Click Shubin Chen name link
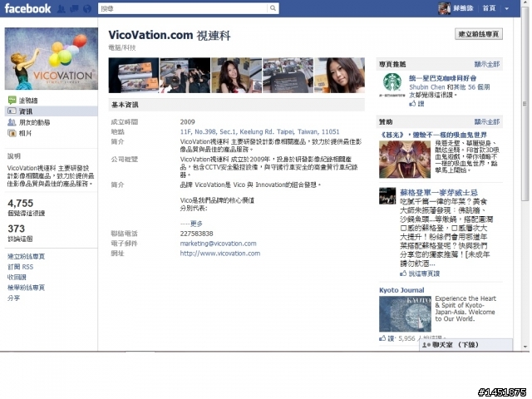 click(x=426, y=86)
